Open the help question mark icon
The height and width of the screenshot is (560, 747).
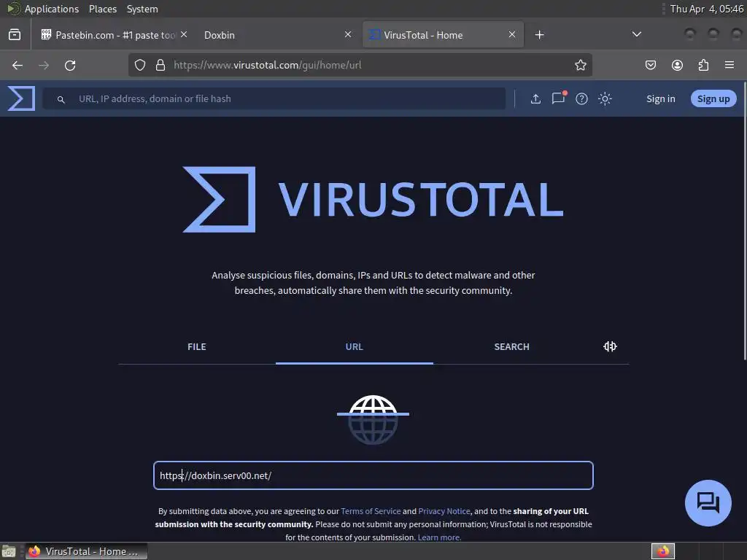coord(581,98)
